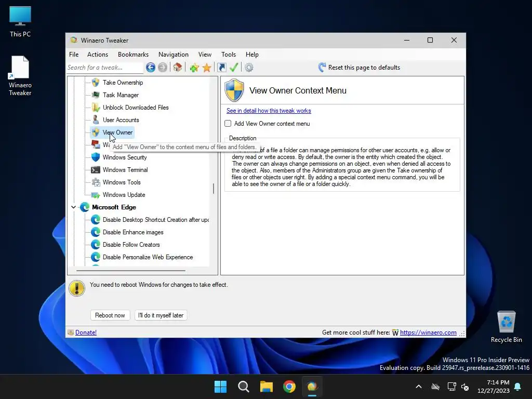Show hidden system tray icons chevron
The height and width of the screenshot is (399, 532).
419,387
